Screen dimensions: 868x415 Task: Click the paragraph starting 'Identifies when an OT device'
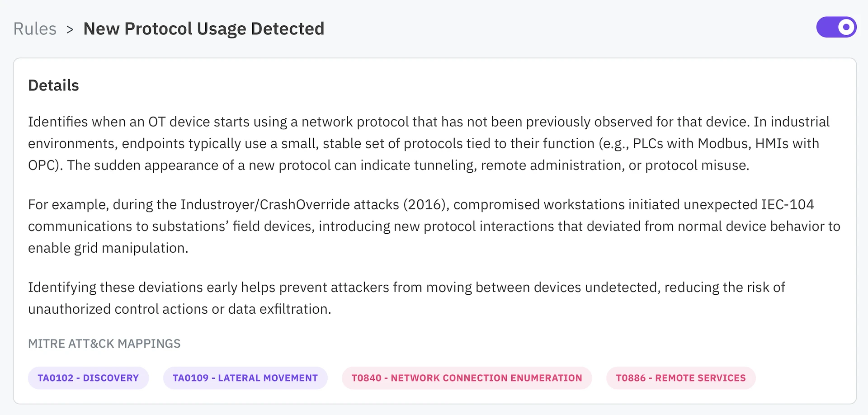(429, 143)
